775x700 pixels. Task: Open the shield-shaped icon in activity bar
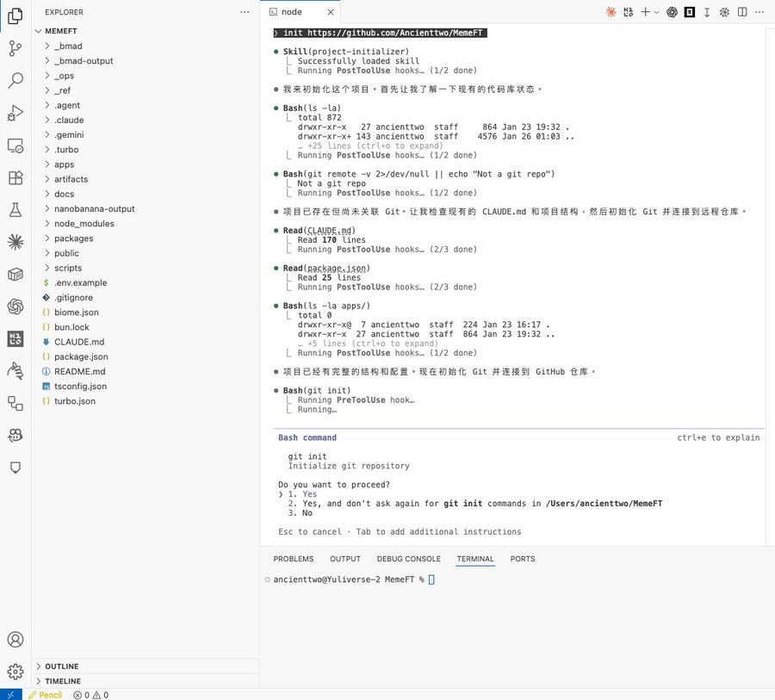(x=15, y=468)
